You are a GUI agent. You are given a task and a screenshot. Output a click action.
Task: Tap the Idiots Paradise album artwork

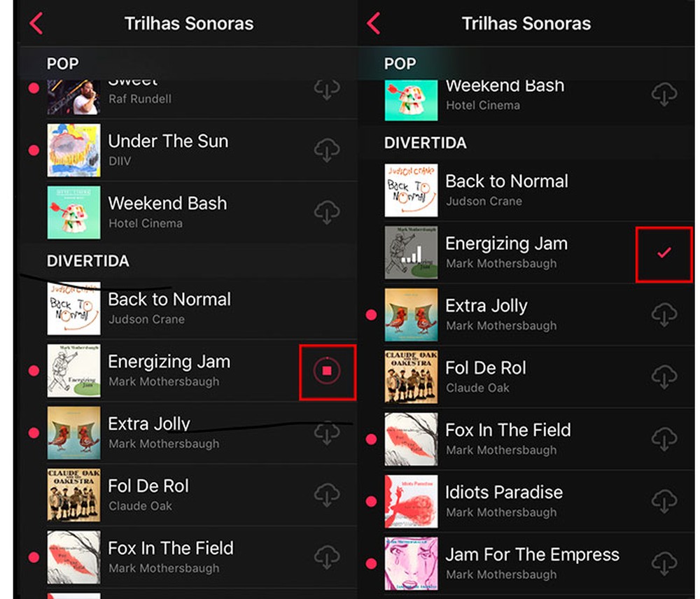411,501
